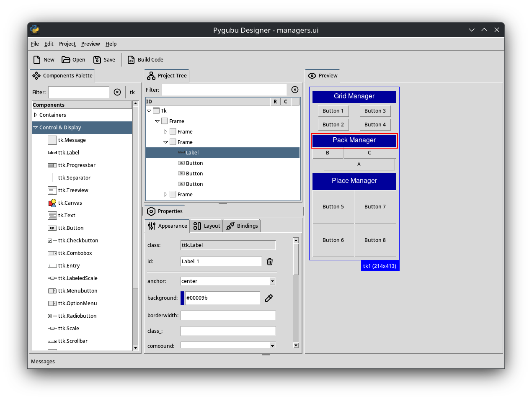Select tk.Canvas palette icon
Image resolution: width=532 pixels, height=401 pixels.
click(52, 203)
